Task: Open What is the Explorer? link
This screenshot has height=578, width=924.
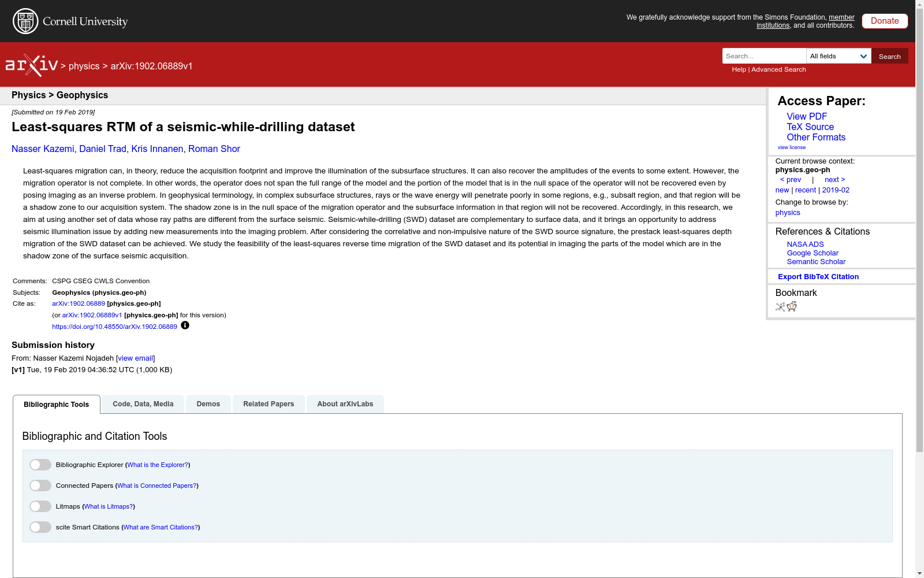Action: tap(158, 465)
